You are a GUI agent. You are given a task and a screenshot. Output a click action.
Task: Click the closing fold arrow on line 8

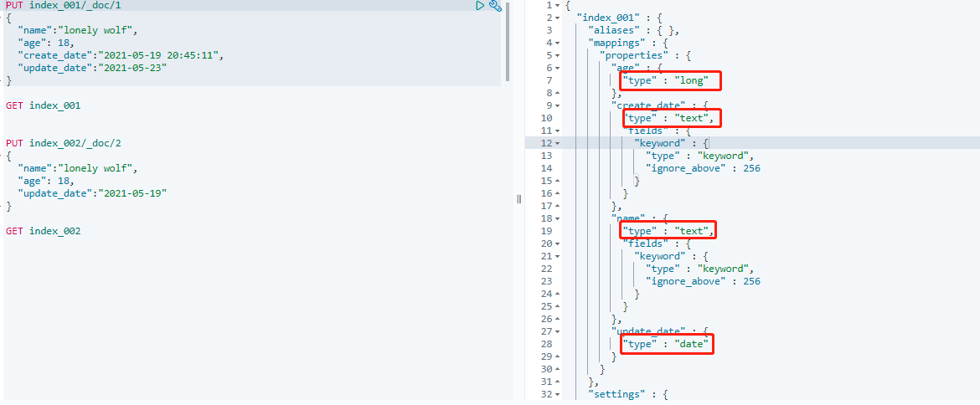click(x=558, y=93)
